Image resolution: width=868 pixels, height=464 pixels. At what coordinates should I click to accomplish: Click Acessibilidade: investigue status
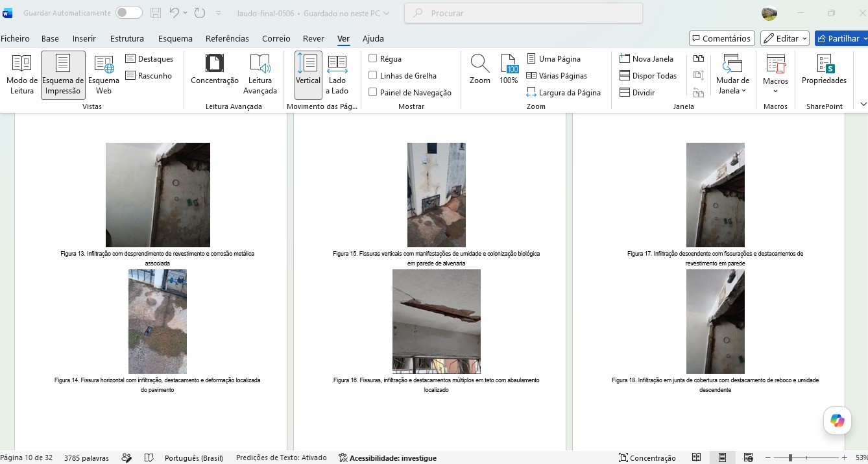tap(387, 458)
